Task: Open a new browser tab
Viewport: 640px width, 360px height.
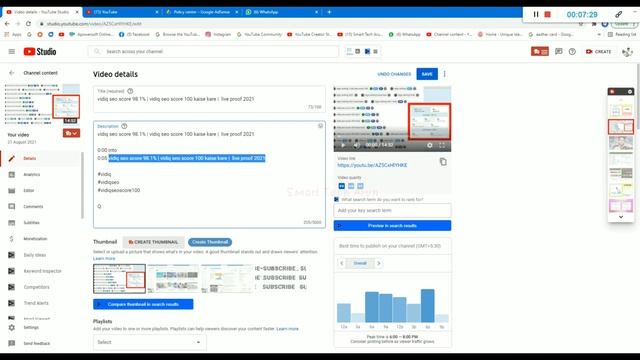Action: pyautogui.click(x=329, y=12)
